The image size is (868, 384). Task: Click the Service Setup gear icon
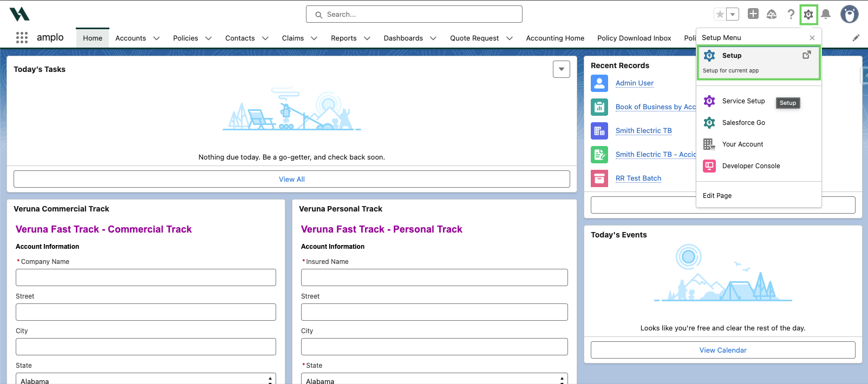pos(709,101)
